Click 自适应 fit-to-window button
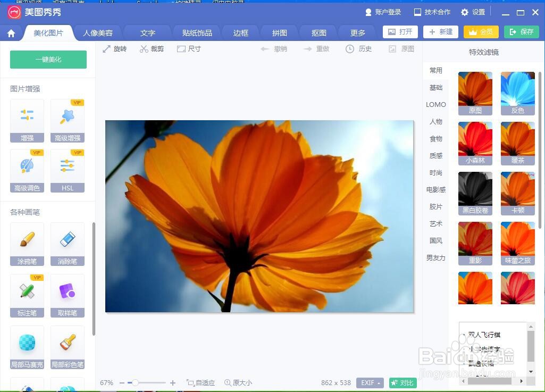 pos(201,383)
